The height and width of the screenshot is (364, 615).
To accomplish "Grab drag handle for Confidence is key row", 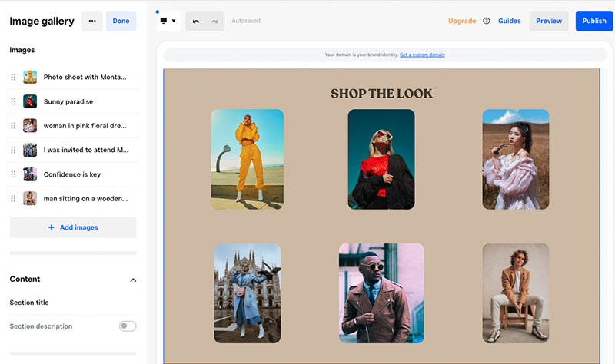I will 13,174.
